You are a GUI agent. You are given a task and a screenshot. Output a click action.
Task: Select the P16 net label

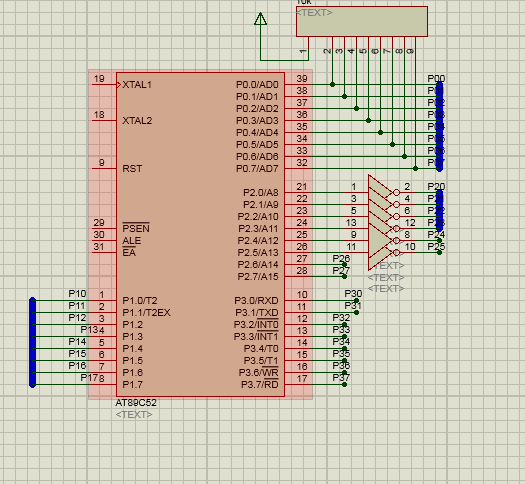click(x=77, y=366)
